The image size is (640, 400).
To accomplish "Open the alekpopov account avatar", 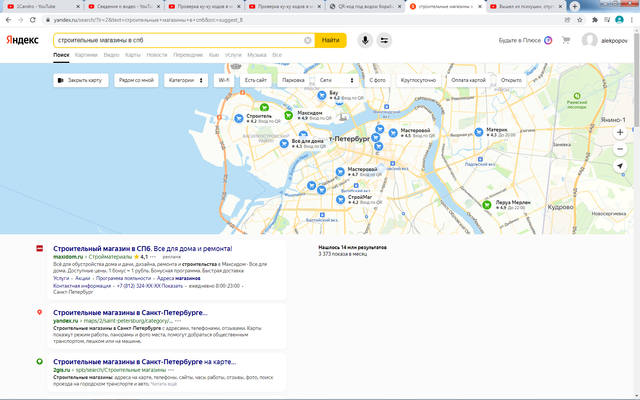I will [x=589, y=40].
